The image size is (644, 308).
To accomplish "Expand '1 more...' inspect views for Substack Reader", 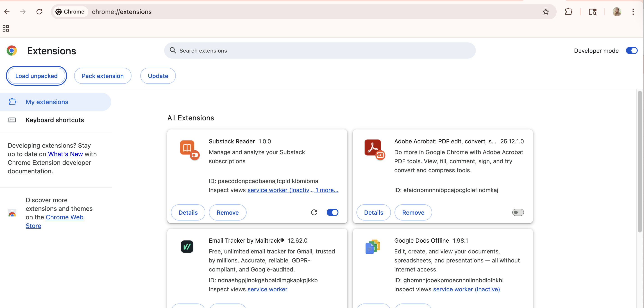I will pos(327,190).
